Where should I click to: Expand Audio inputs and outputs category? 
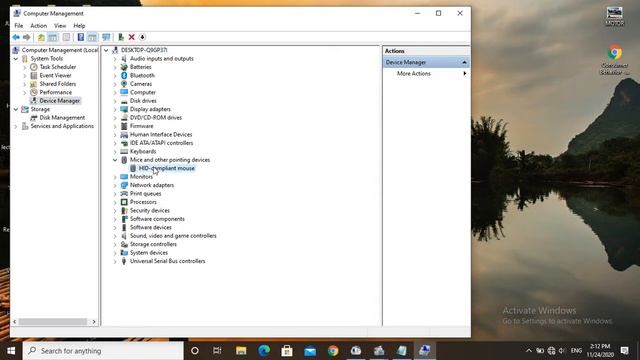115,59
